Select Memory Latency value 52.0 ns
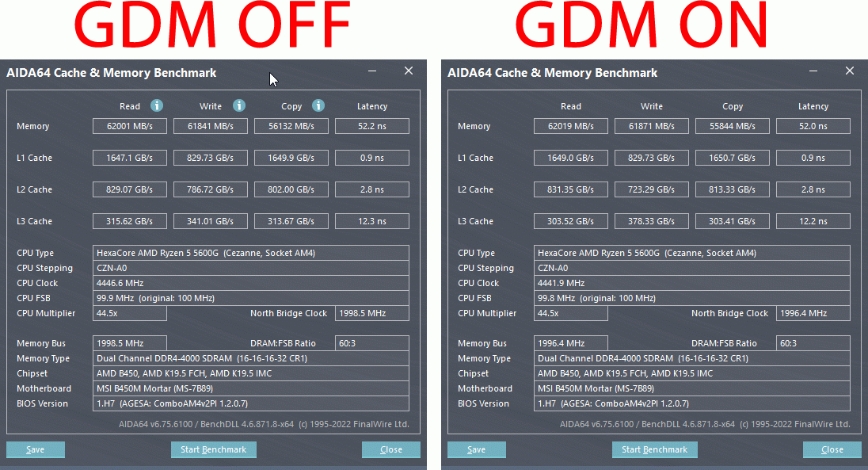868x470 pixels. point(813,126)
